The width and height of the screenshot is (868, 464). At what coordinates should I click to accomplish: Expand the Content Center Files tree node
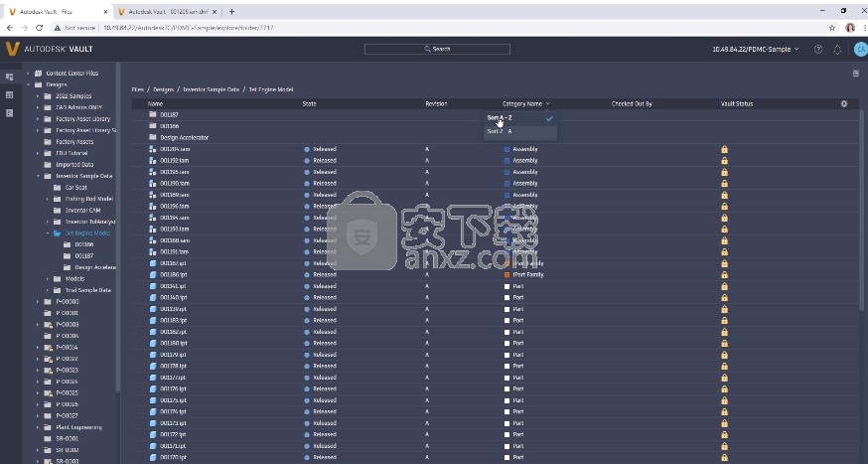(x=28, y=74)
